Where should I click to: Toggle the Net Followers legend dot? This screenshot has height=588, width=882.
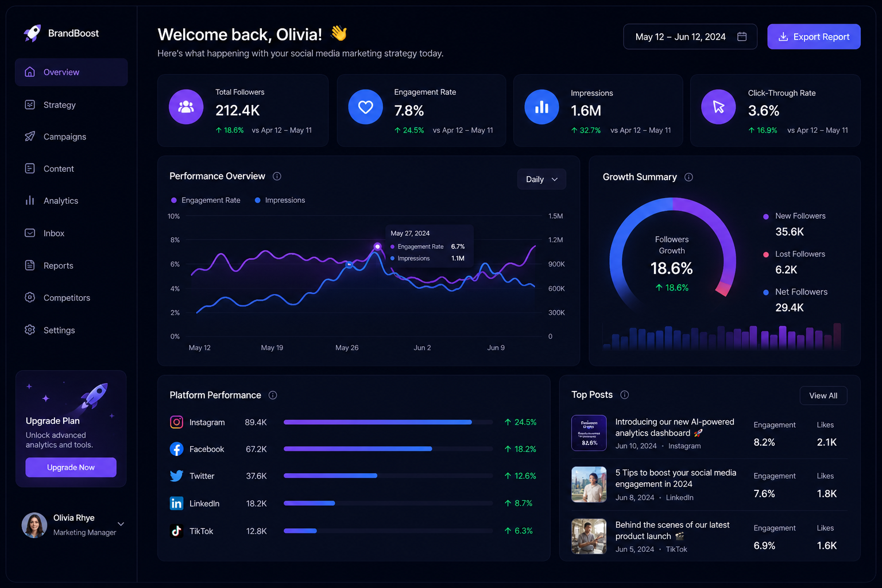[766, 292]
